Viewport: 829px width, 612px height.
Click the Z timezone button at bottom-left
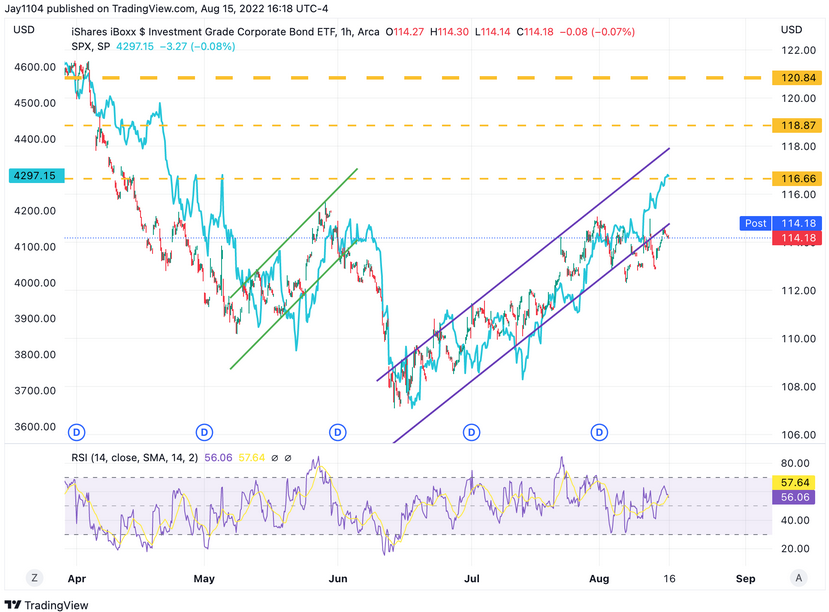point(34,578)
